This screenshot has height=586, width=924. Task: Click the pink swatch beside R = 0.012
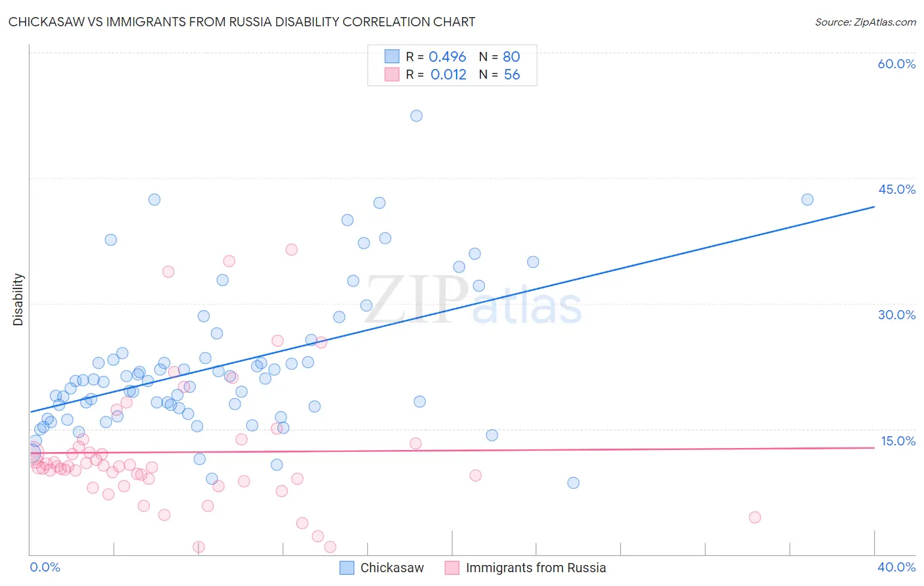coord(392,74)
